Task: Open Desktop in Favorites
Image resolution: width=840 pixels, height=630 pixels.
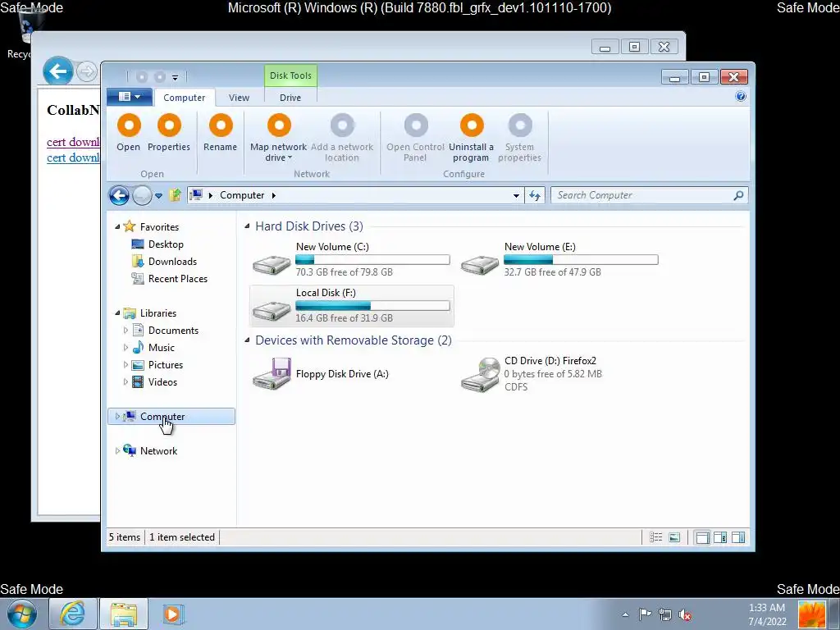Action: coord(166,244)
